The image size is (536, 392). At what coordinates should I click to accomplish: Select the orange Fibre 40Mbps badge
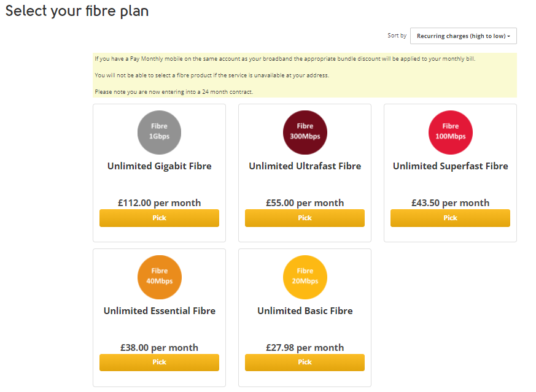click(x=159, y=277)
